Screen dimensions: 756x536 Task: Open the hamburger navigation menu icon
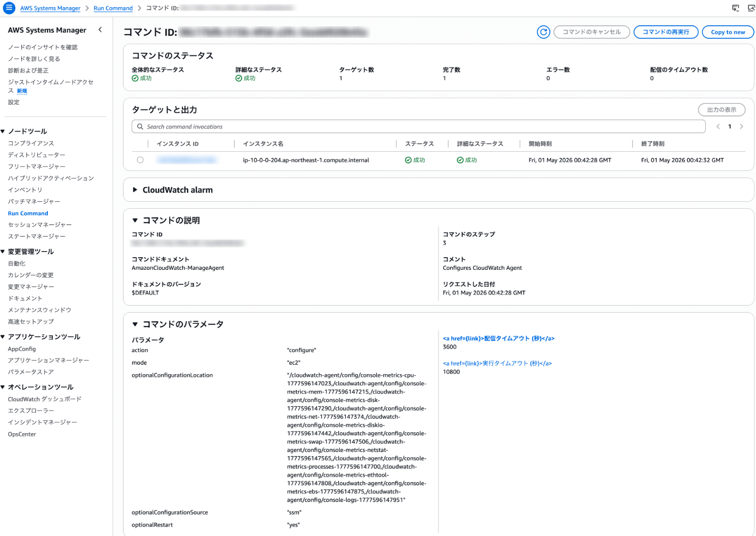click(9, 8)
